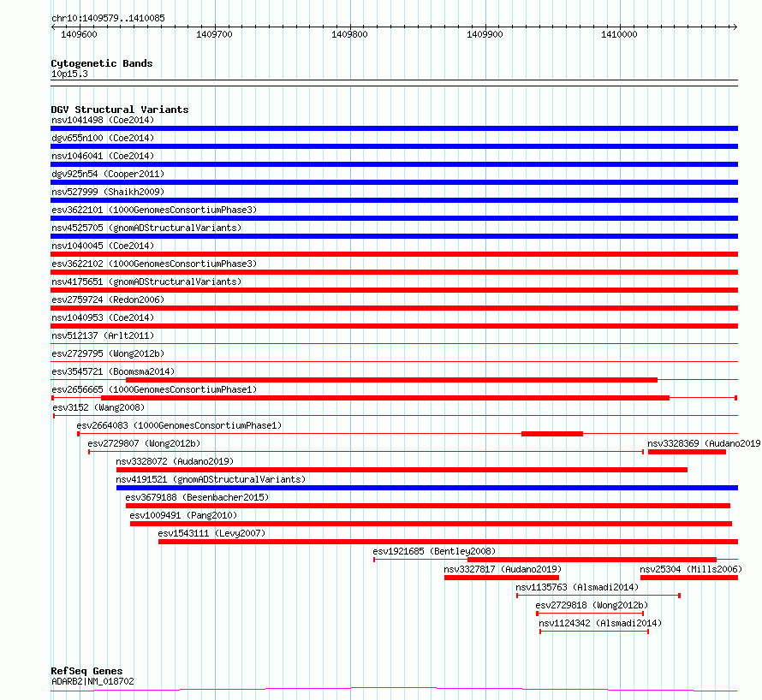Click the esv2656665 (1000GenomesConsortiumPhase1) label
Screen dimensions: 762x700
(x=154, y=389)
